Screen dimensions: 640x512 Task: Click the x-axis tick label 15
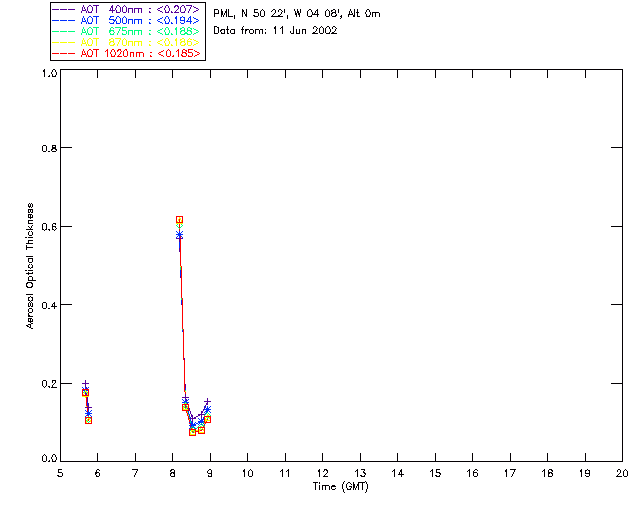(x=435, y=473)
